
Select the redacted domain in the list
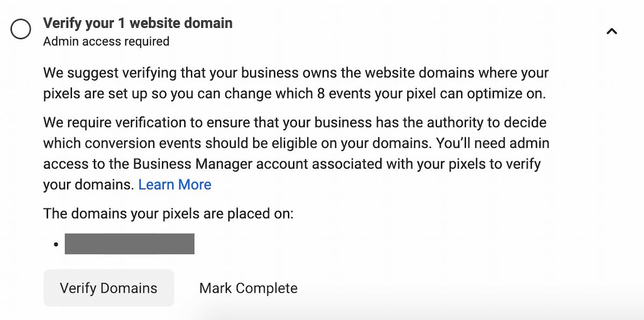129,244
